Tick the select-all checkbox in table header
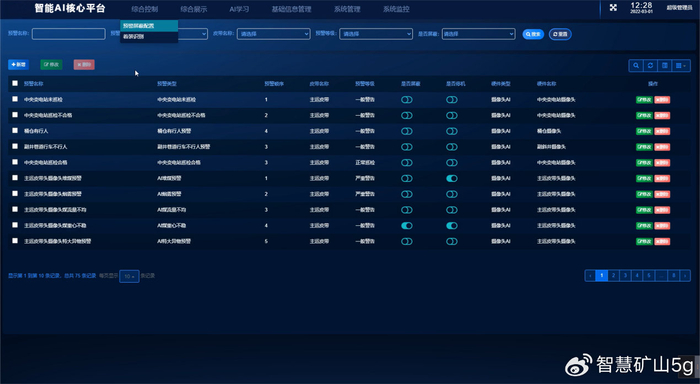700x384 pixels. pos(15,83)
